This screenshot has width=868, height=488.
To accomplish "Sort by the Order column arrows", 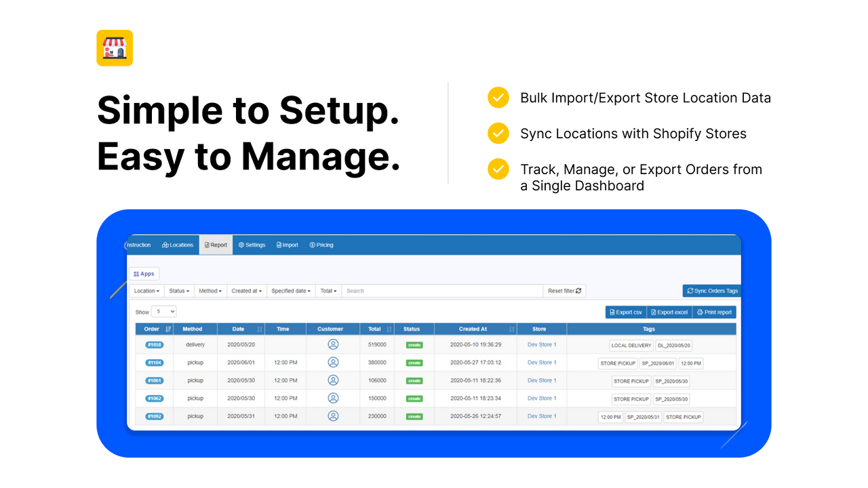I will 167,329.
